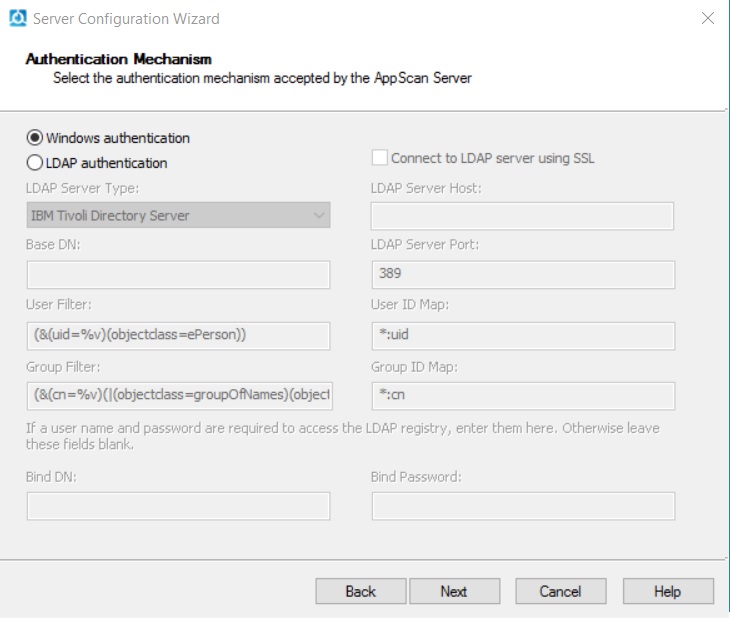Click the Authentication Mechanism heading
730x618 pixels.
point(118,59)
